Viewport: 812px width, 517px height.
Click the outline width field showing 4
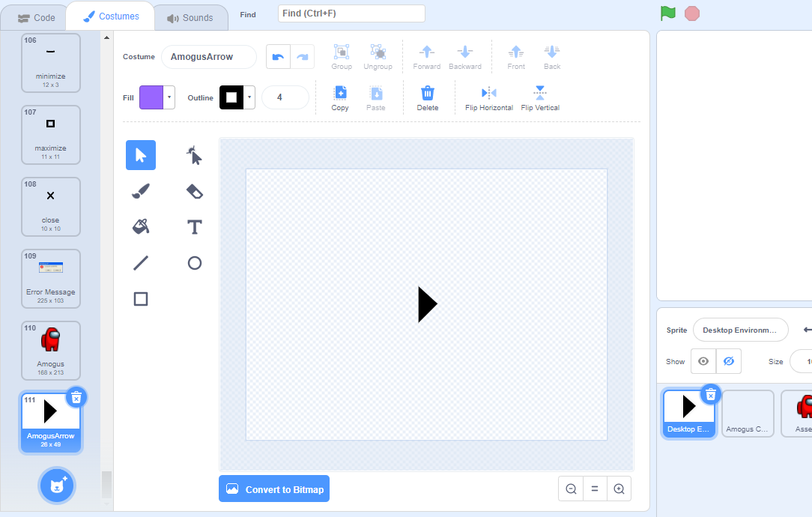click(285, 97)
